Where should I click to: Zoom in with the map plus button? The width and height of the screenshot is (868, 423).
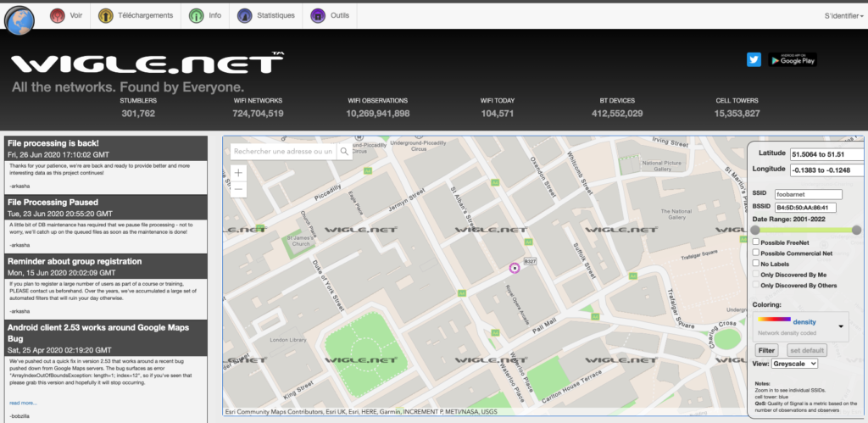pyautogui.click(x=238, y=173)
